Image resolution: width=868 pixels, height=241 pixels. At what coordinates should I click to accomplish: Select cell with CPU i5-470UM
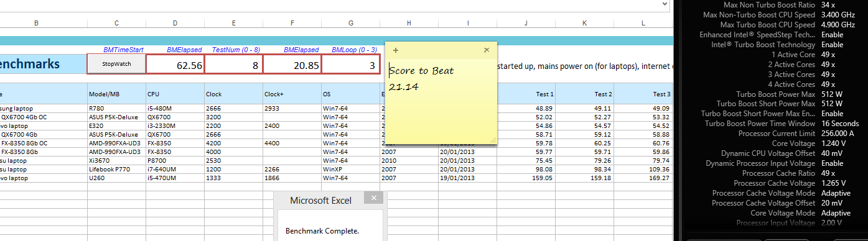(x=175, y=178)
